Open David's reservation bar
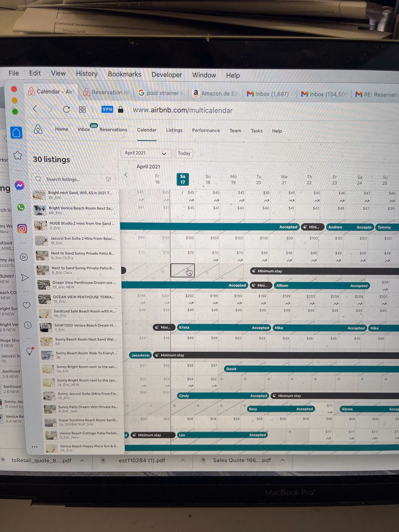The width and height of the screenshot is (399, 532). tap(311, 369)
